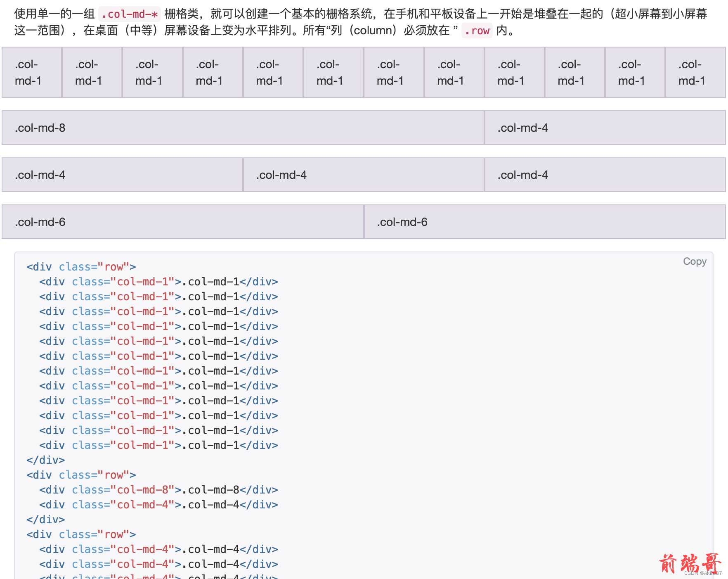Select the .col-md-4 cell beside .col-md-8
Viewport: 728px width, 579px height.
pyautogui.click(x=605, y=128)
